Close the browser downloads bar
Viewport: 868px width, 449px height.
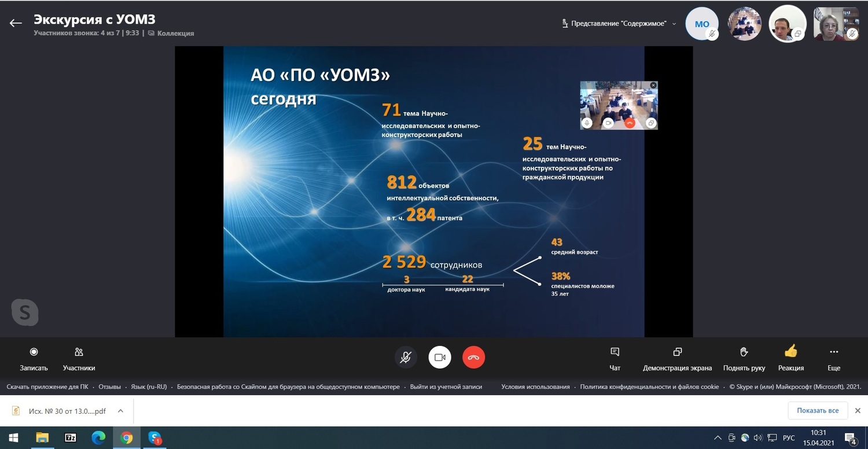pos(858,411)
